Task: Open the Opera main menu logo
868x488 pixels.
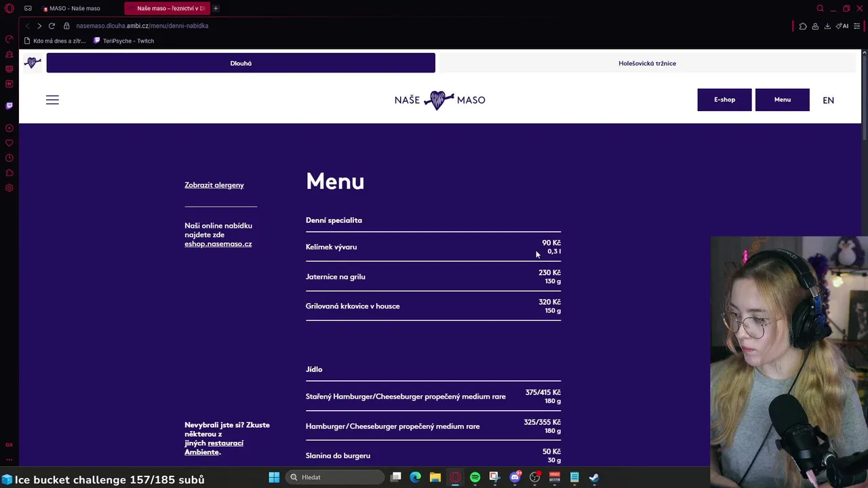Action: pos(9,8)
